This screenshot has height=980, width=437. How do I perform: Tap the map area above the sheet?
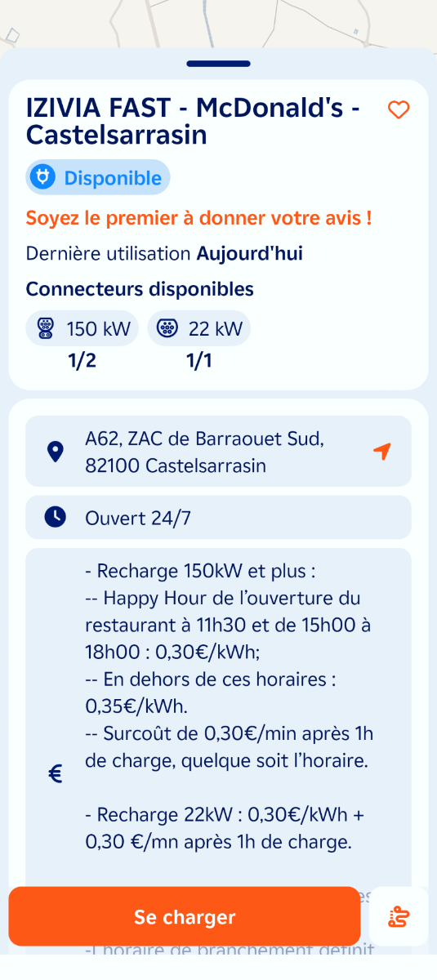coord(218,23)
